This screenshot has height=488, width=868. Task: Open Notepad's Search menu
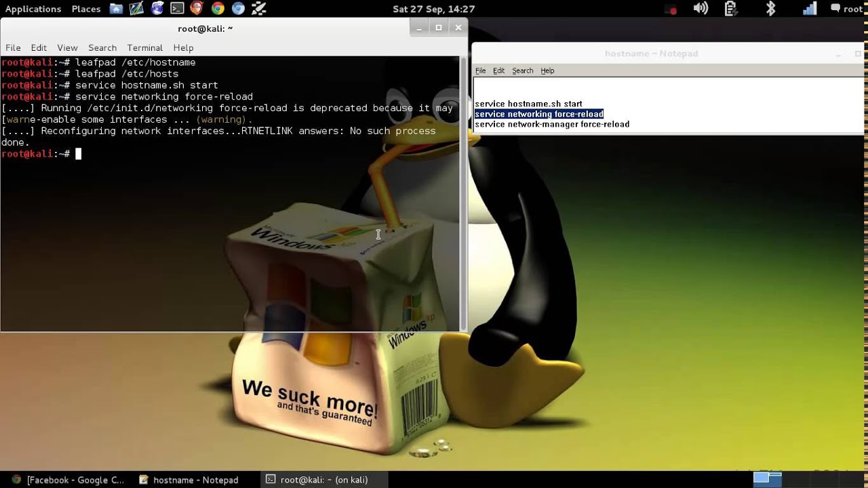[523, 70]
